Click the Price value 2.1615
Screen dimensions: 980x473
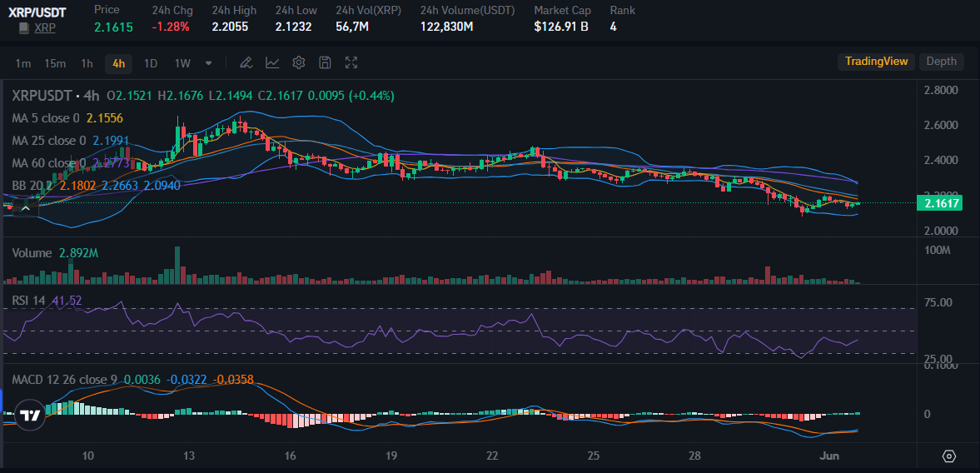coord(114,27)
